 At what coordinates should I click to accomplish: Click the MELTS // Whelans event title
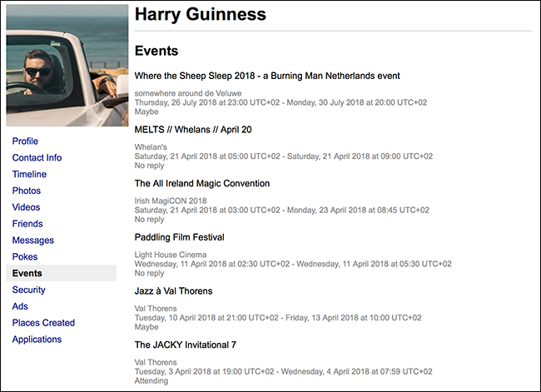[193, 130]
